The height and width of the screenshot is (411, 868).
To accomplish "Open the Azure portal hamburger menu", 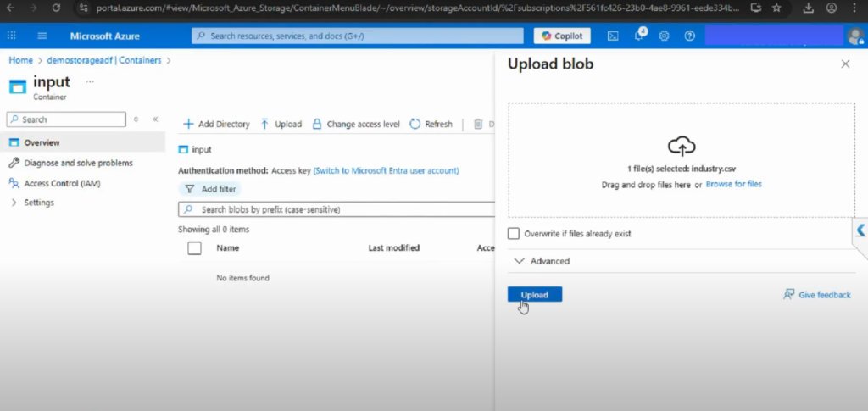I will pos(42,36).
